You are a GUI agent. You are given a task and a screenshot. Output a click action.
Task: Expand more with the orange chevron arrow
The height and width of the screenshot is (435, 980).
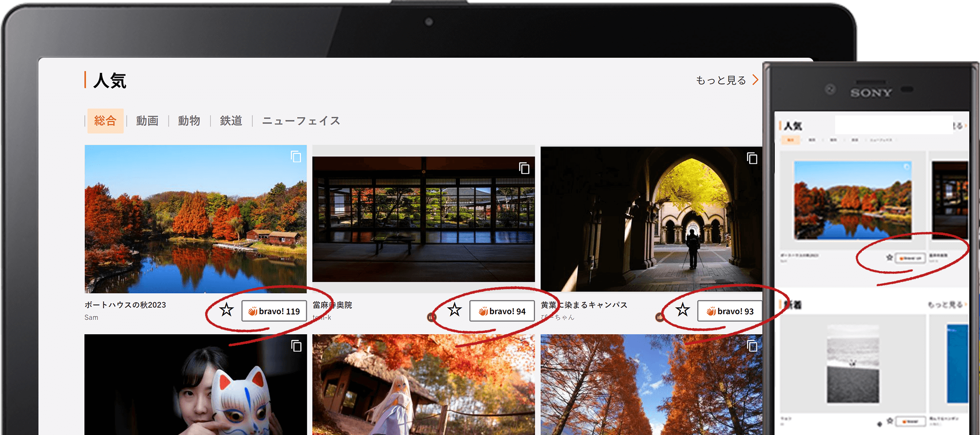pyautogui.click(x=756, y=80)
